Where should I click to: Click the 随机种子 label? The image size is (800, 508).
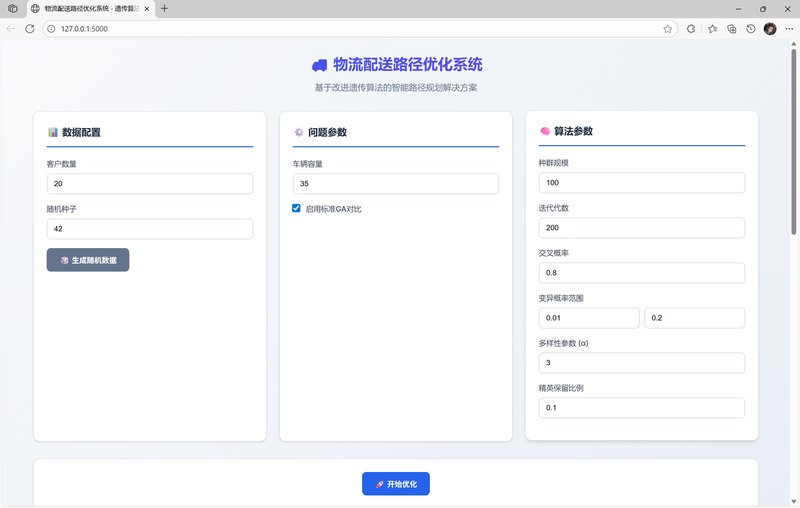click(61, 209)
